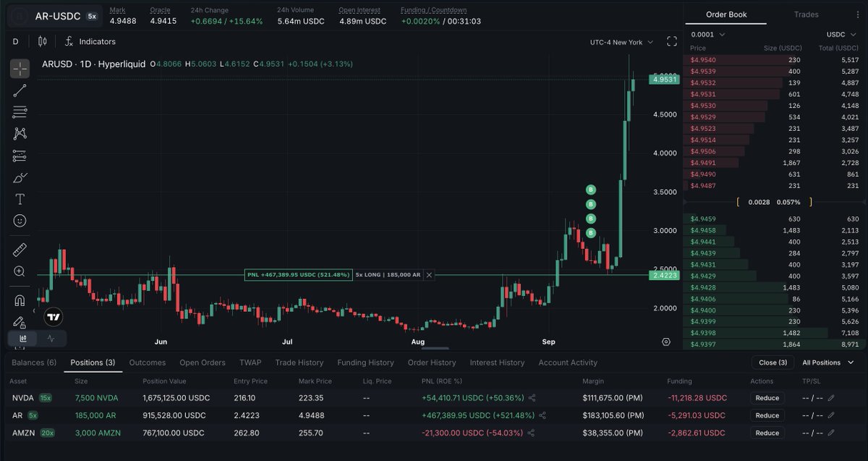Select the crosshair cursor tool
Viewport: 868px width, 461px height.
tap(20, 69)
